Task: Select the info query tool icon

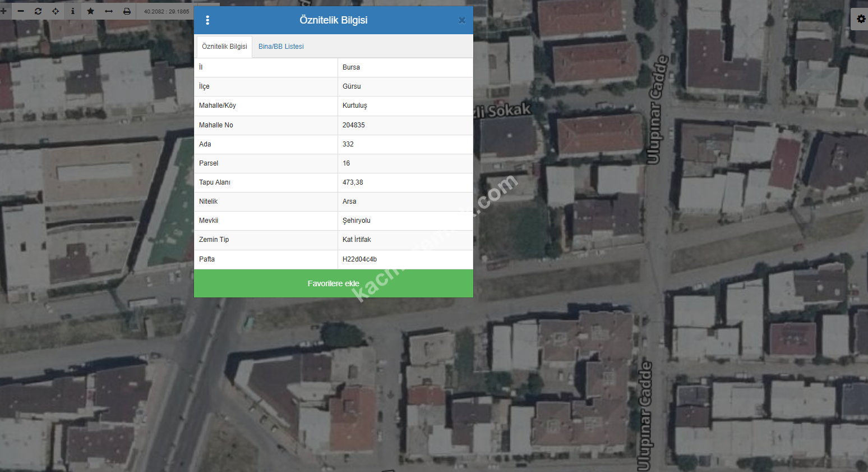Action: [73, 11]
